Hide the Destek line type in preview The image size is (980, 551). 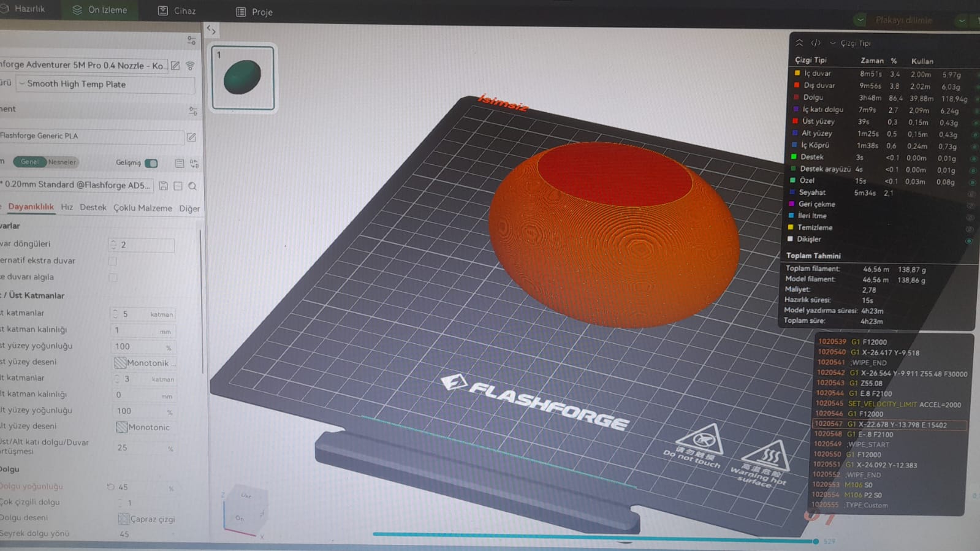point(972,158)
